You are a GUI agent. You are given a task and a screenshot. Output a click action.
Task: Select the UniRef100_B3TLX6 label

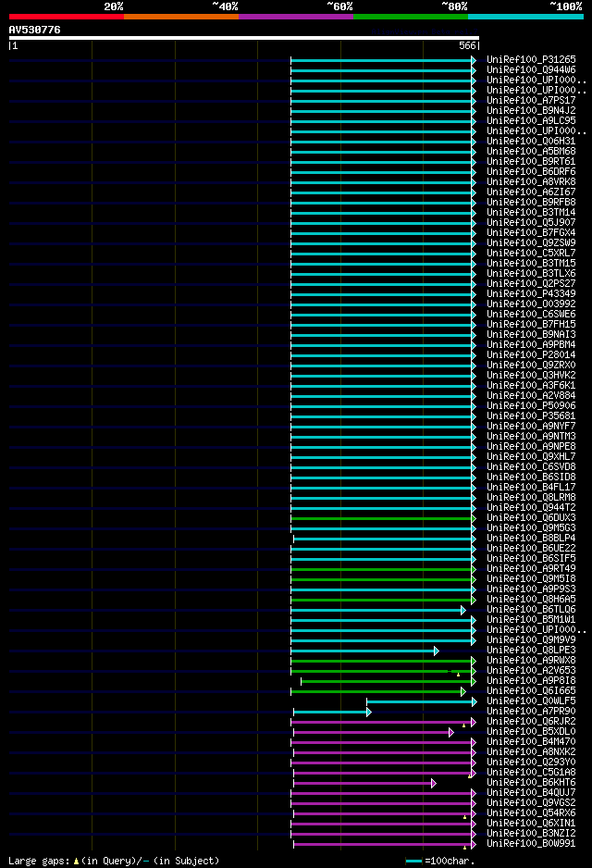click(x=531, y=274)
